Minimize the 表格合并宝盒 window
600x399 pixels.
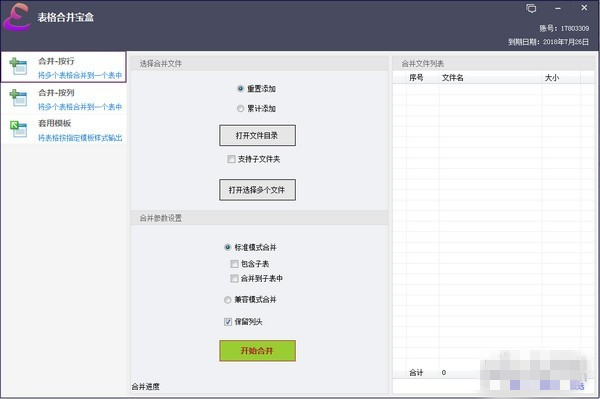[558, 8]
